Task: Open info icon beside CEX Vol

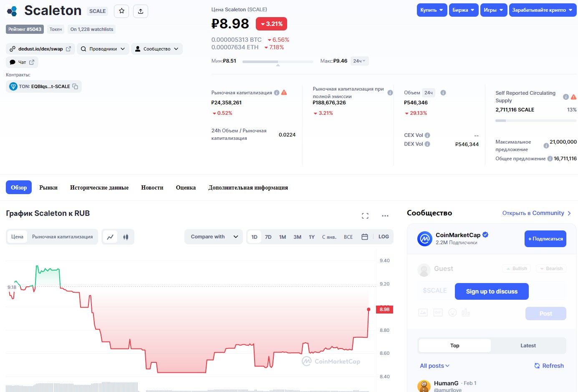Action: pyautogui.click(x=427, y=135)
